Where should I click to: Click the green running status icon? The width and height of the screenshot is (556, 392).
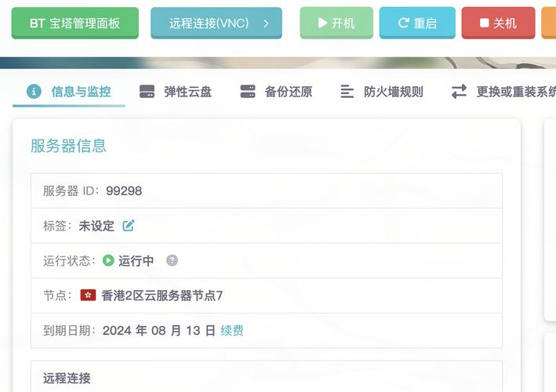tap(108, 260)
